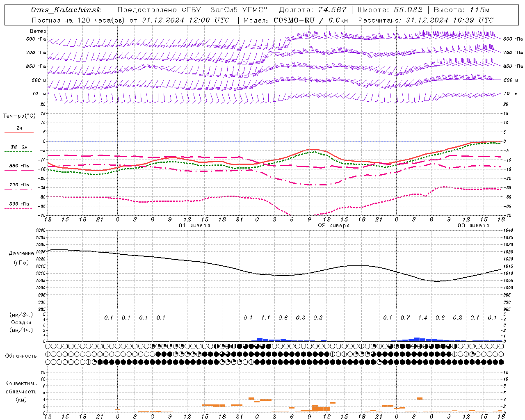Click the 1.4 precipitation value
Screen dimensions: 525x420
(422, 318)
